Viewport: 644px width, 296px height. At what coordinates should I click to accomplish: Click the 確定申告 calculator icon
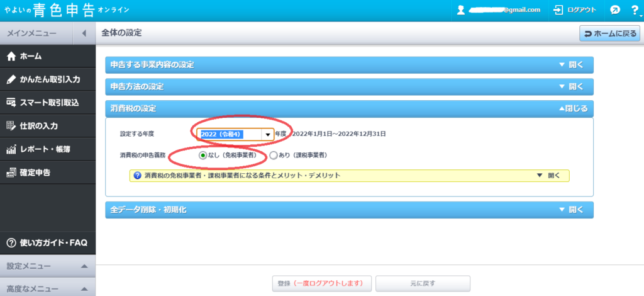11,173
